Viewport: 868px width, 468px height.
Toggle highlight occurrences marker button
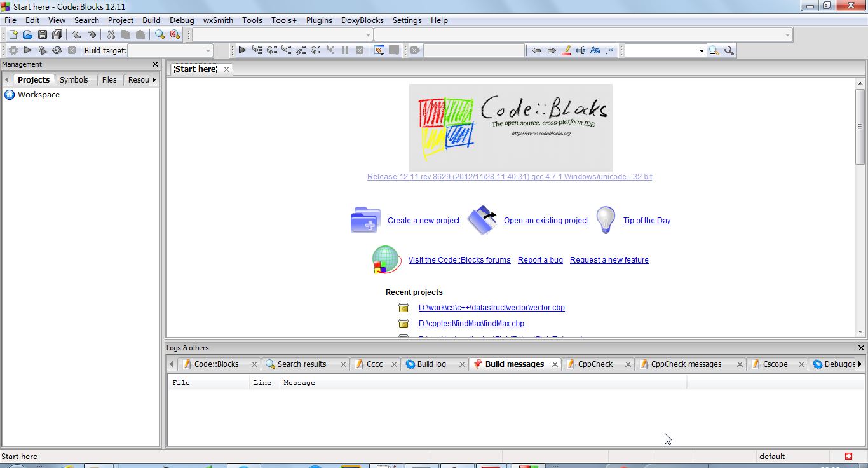[566, 50]
